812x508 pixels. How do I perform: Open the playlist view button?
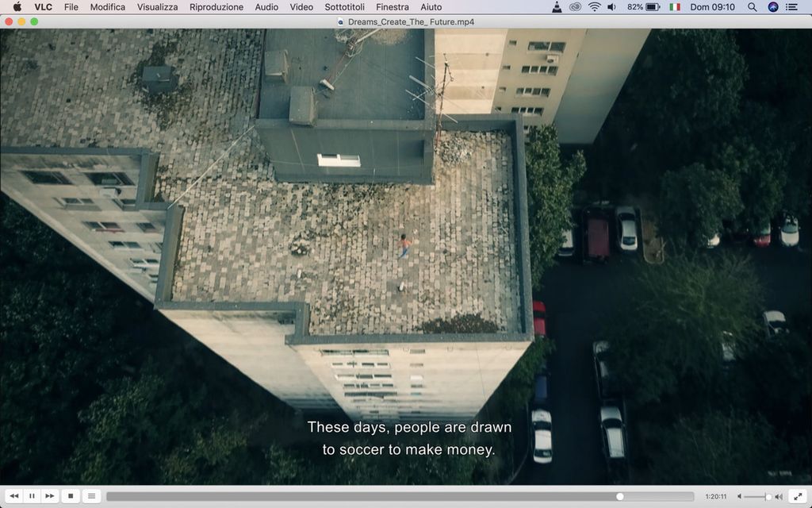(x=91, y=496)
